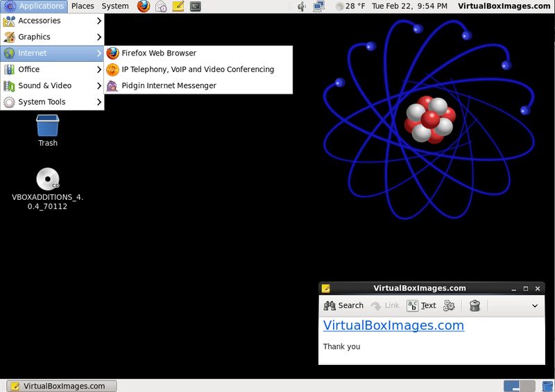Screen dimensions: 555x392
Task: Open the clock showing Tue Feb 22
Action: pos(409,6)
